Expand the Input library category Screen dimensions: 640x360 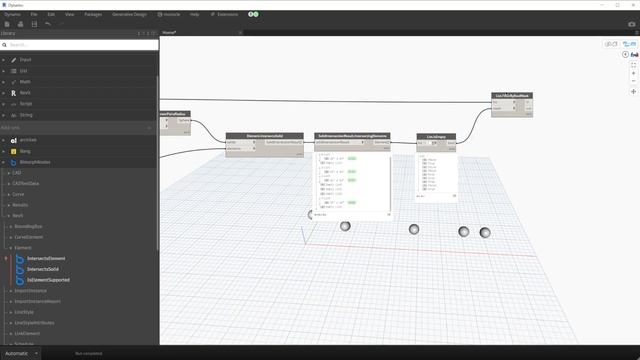click(4, 60)
